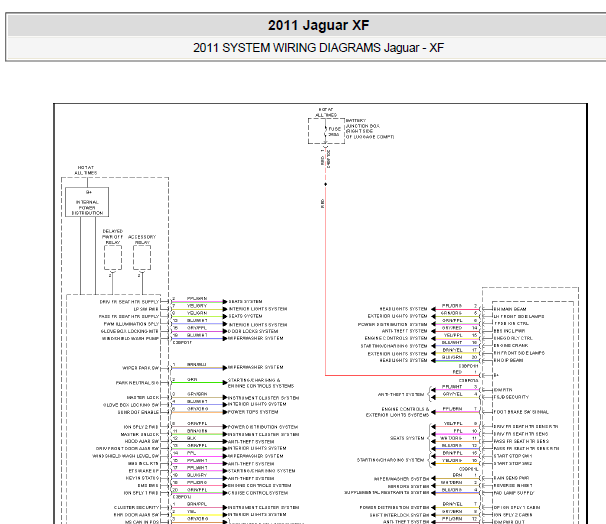Select "DRIV FR SEAT HTR SUPPLY" pin label

coord(129,302)
